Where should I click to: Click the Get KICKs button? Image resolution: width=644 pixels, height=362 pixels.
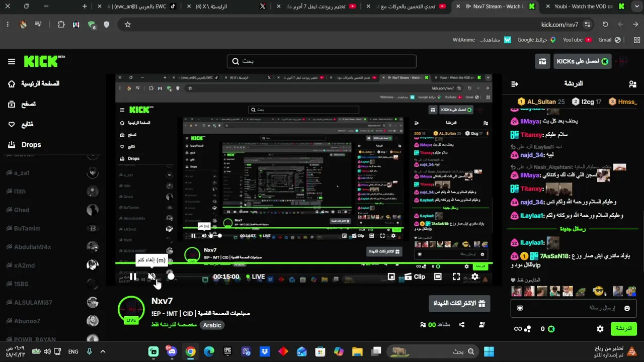[x=582, y=61]
